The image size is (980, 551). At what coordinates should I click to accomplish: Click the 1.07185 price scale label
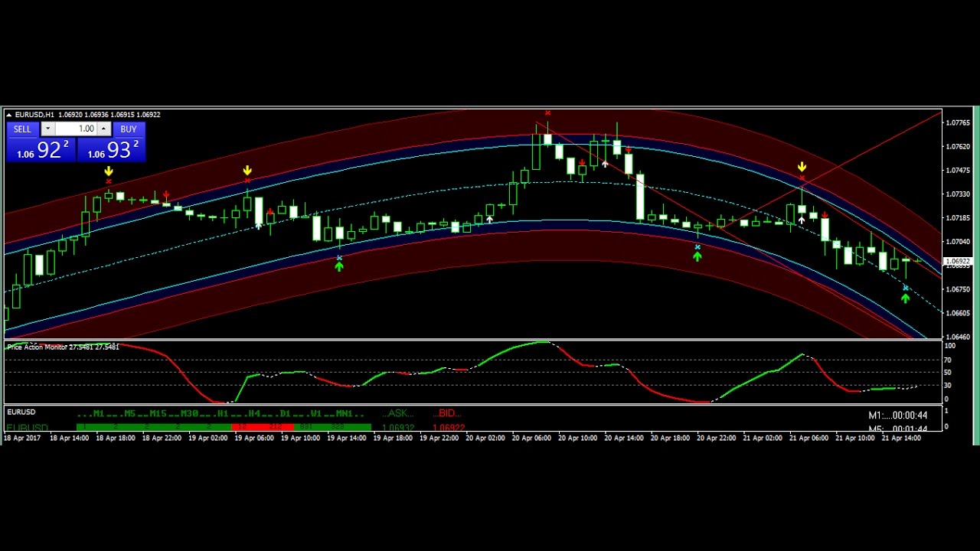tap(958, 217)
